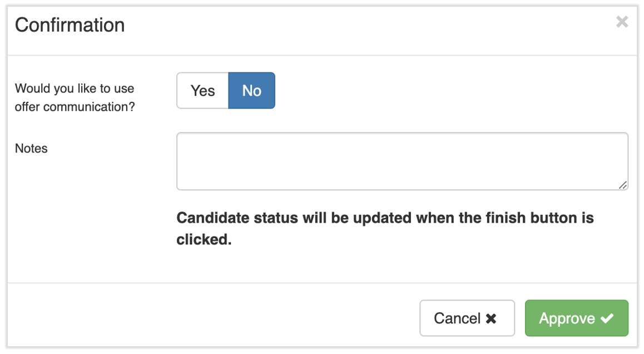Click the Notes resize grip corner
The height and width of the screenshot is (354, 644).
623,185
